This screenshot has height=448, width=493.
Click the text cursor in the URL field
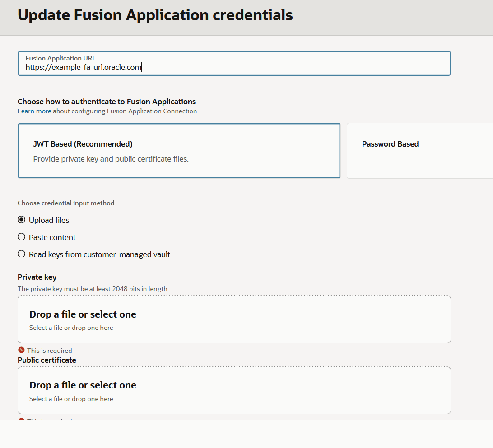click(x=141, y=67)
